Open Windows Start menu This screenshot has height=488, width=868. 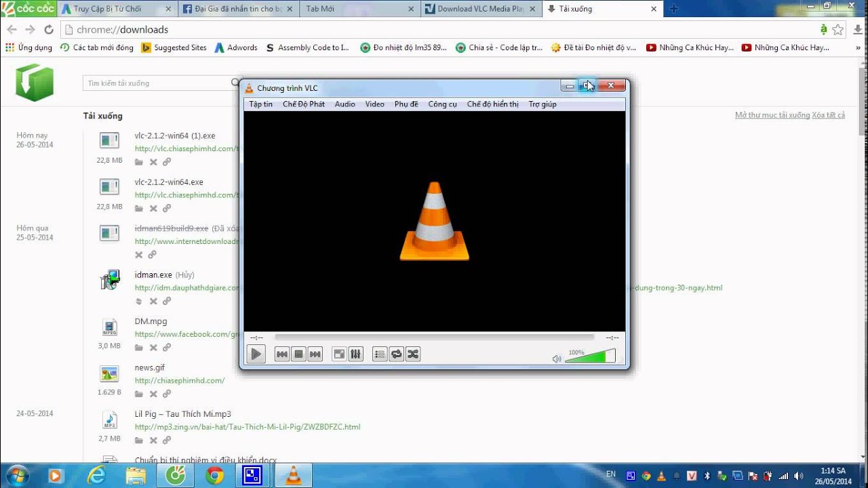point(16,476)
